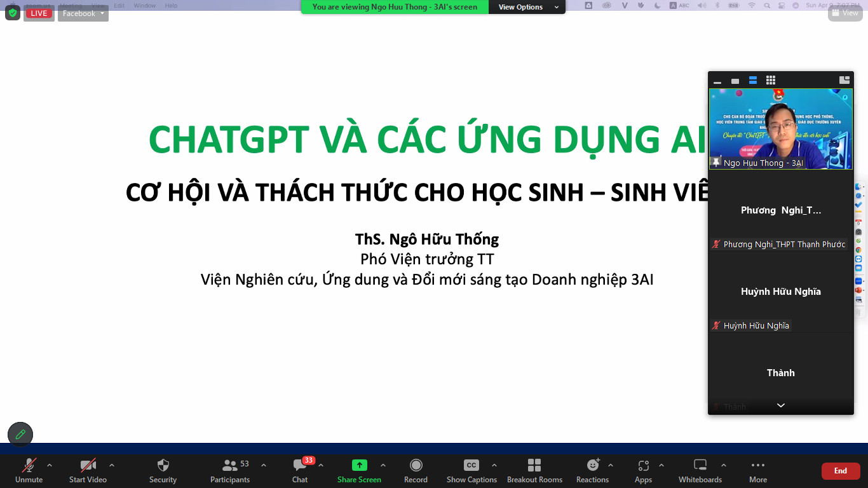Open the Reactions smiley menu
The width and height of the screenshot is (868, 488).
592,470
